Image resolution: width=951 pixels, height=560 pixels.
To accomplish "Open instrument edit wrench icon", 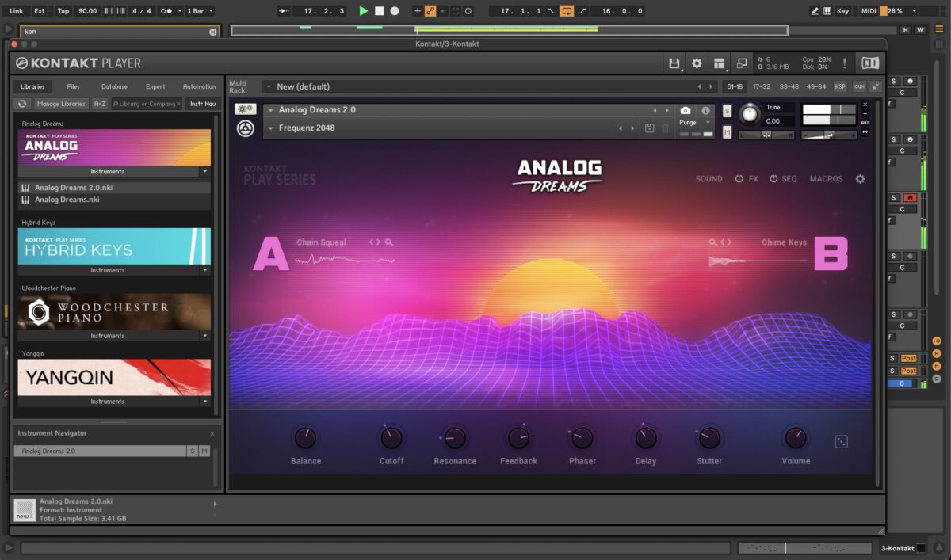I will 245,109.
